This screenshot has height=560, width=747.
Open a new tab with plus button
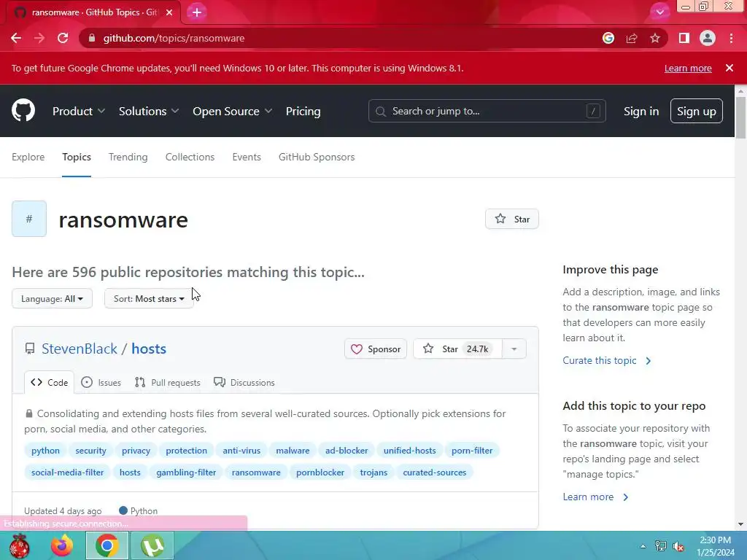click(197, 12)
